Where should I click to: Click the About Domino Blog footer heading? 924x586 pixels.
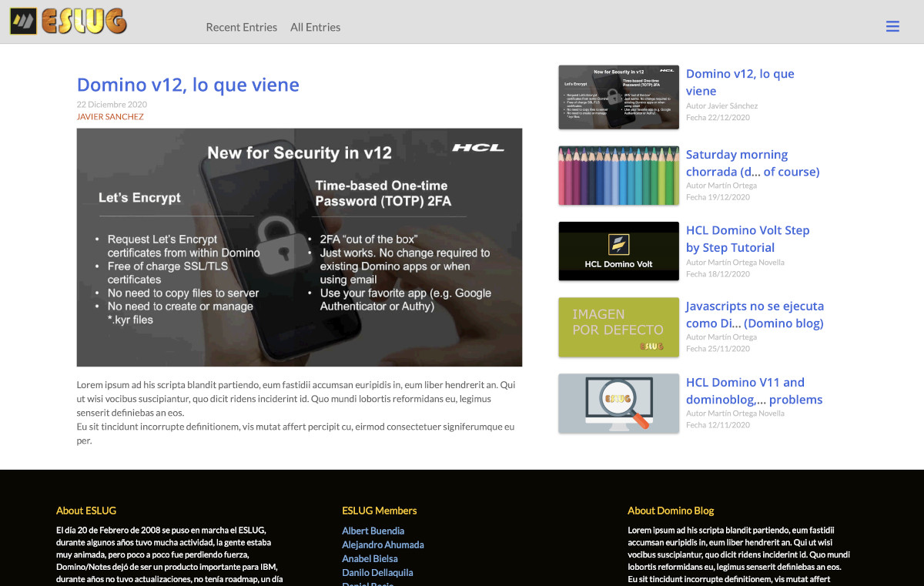tap(671, 511)
